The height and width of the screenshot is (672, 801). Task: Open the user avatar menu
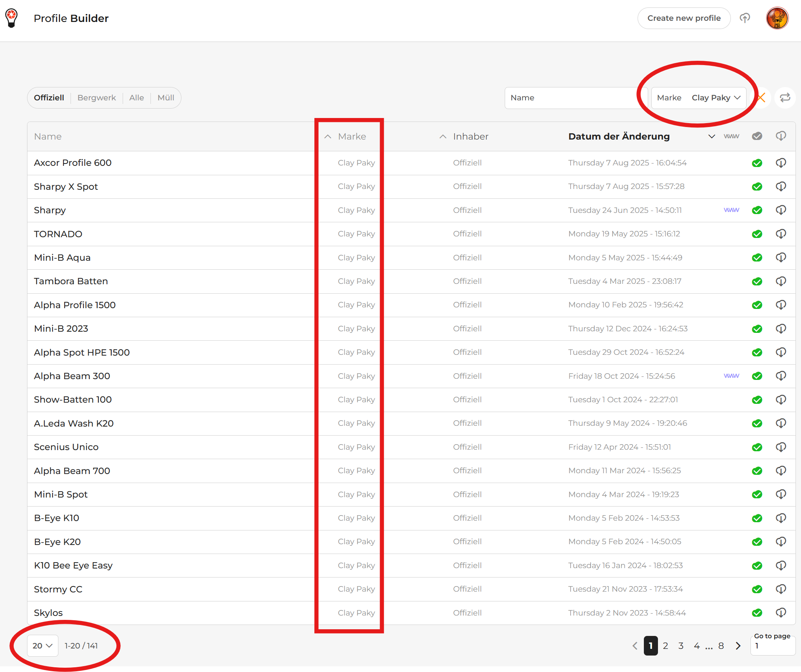(x=777, y=18)
